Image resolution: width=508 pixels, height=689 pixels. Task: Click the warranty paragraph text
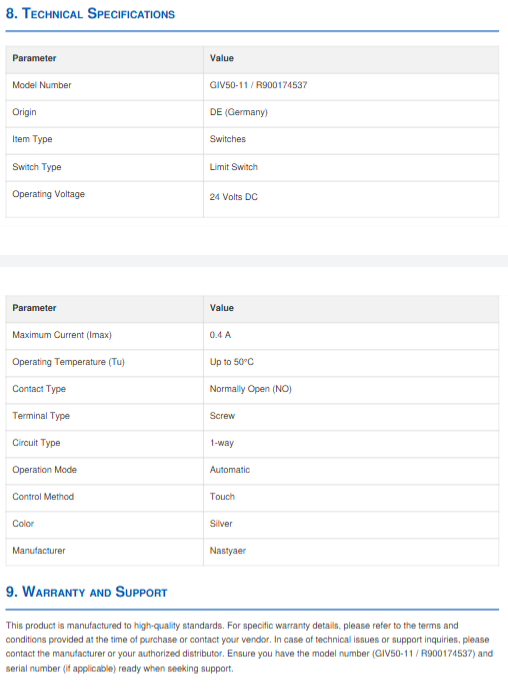click(249, 647)
